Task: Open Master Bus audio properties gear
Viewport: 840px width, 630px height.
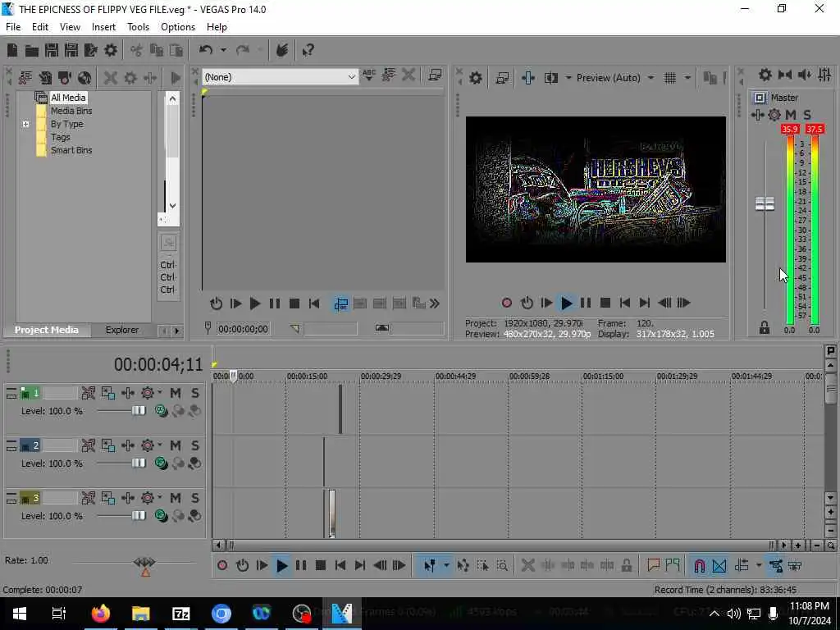Action: click(765, 75)
